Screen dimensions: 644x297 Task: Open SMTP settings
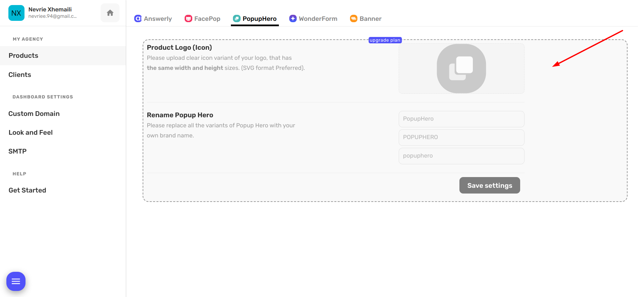click(x=63, y=151)
